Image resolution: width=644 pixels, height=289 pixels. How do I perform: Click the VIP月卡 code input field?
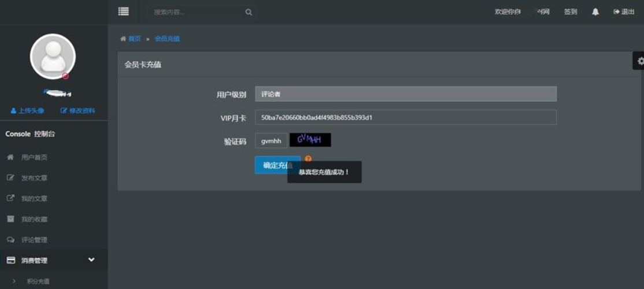405,117
